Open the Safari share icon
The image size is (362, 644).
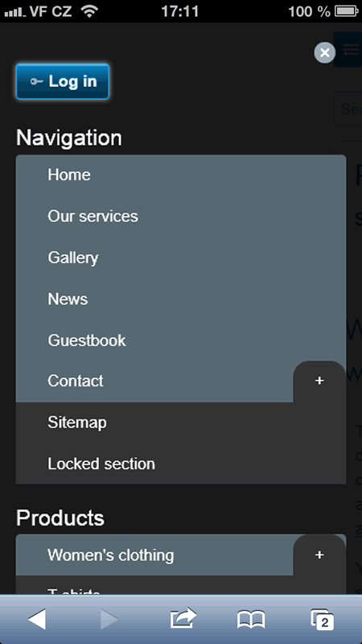coord(183,618)
